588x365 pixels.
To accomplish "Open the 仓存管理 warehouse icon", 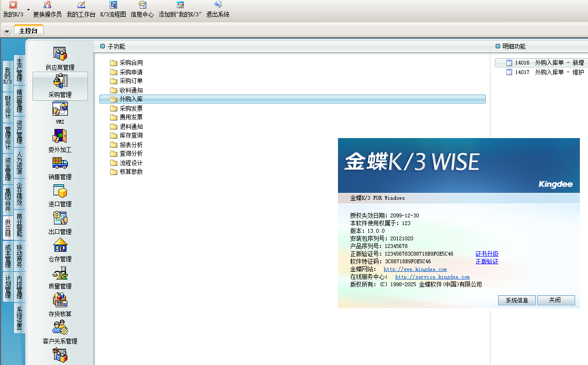I will [x=60, y=250].
